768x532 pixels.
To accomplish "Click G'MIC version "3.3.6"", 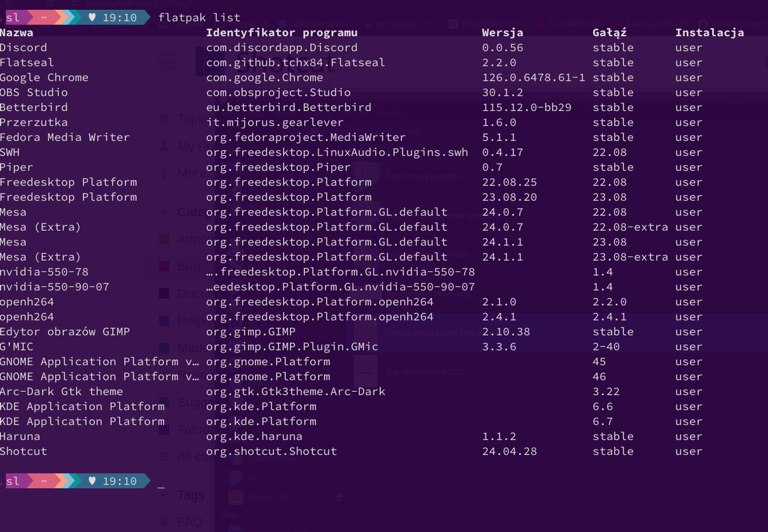I will tap(499, 346).
